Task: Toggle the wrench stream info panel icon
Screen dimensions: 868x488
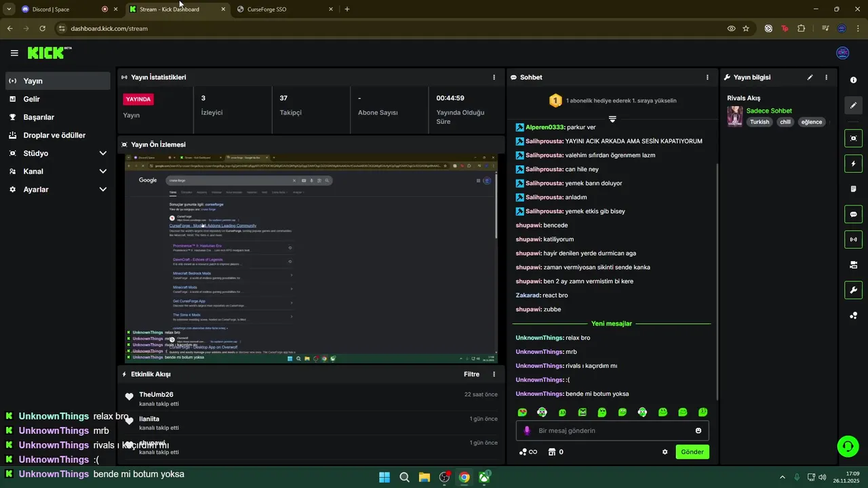Action: pos(853,290)
